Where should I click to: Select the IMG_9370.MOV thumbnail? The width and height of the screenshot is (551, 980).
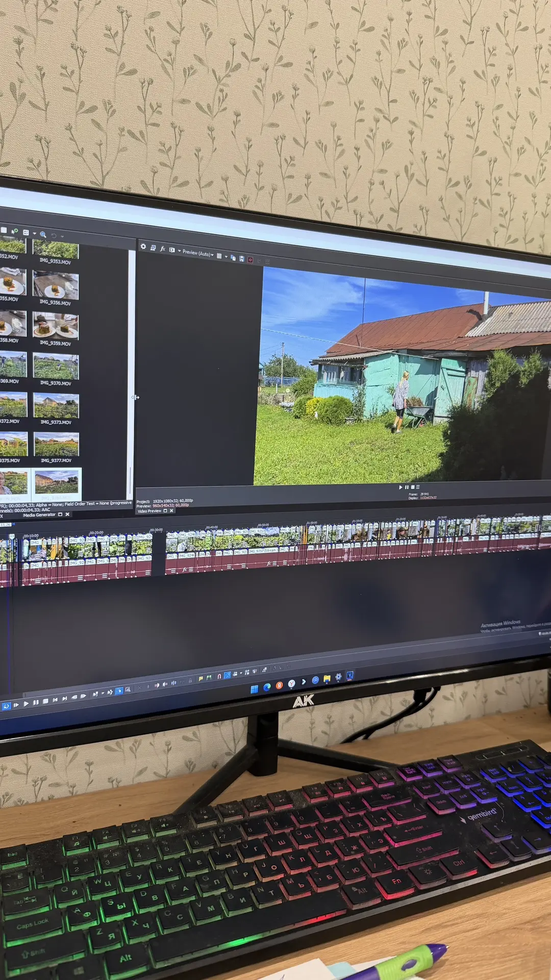click(56, 366)
